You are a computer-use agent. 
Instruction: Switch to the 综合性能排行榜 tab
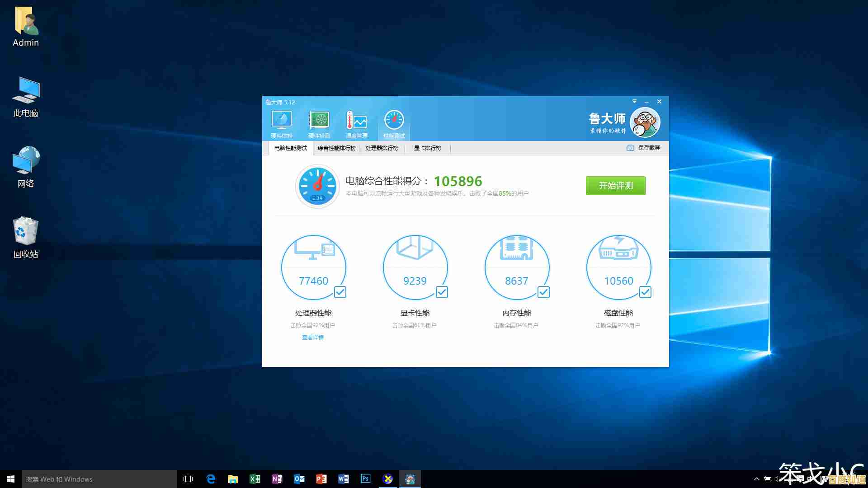pyautogui.click(x=336, y=148)
